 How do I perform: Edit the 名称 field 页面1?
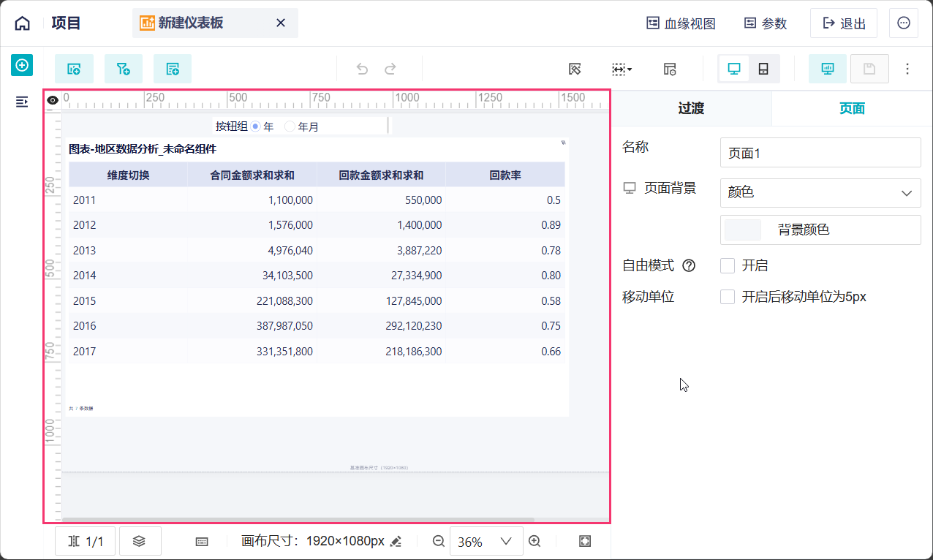820,153
